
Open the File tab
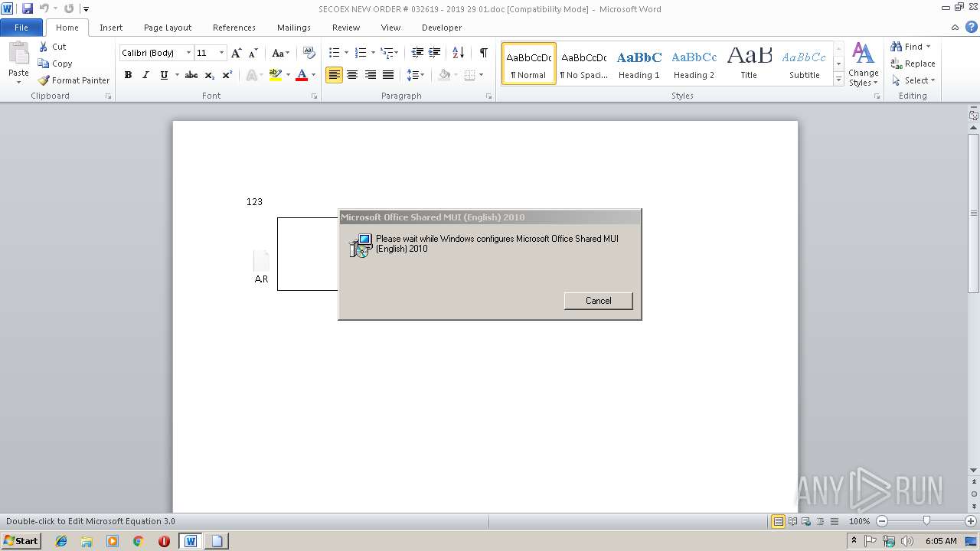(21, 28)
